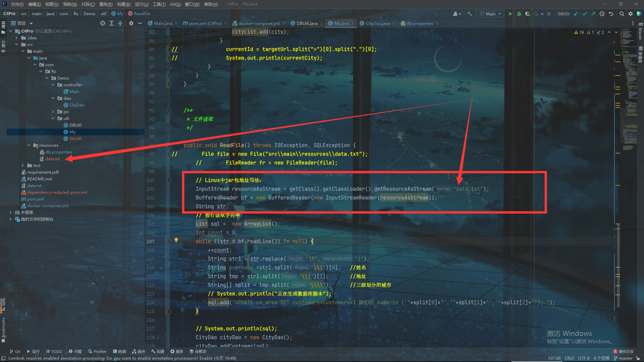The image size is (644, 362).
Task: Update project via blue Git arrow
Action: [576, 14]
